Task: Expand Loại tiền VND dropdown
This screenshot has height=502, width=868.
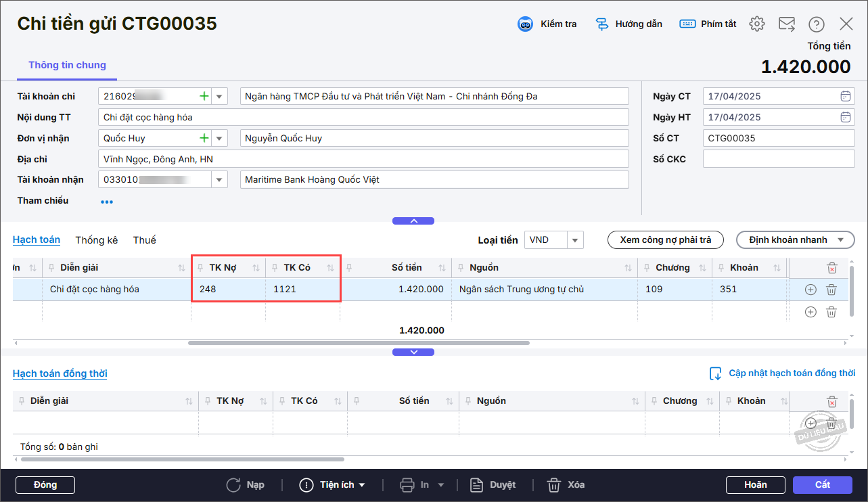Action: point(575,240)
